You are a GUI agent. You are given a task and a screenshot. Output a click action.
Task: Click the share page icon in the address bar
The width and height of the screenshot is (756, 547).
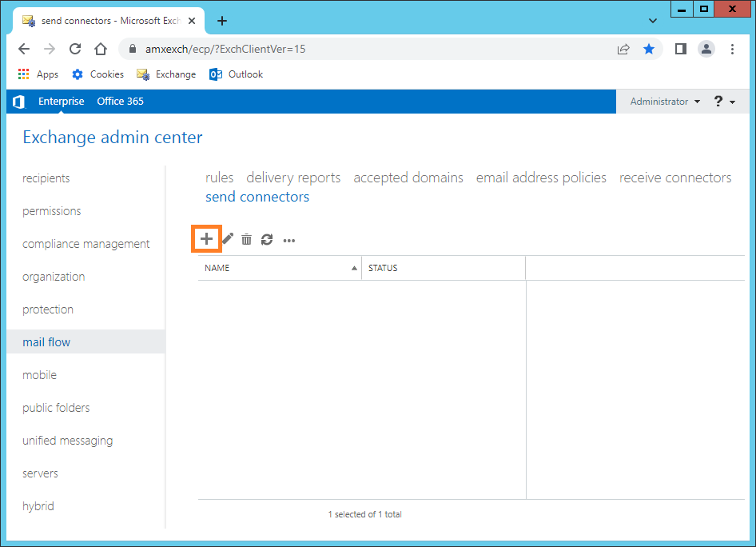[623, 49]
